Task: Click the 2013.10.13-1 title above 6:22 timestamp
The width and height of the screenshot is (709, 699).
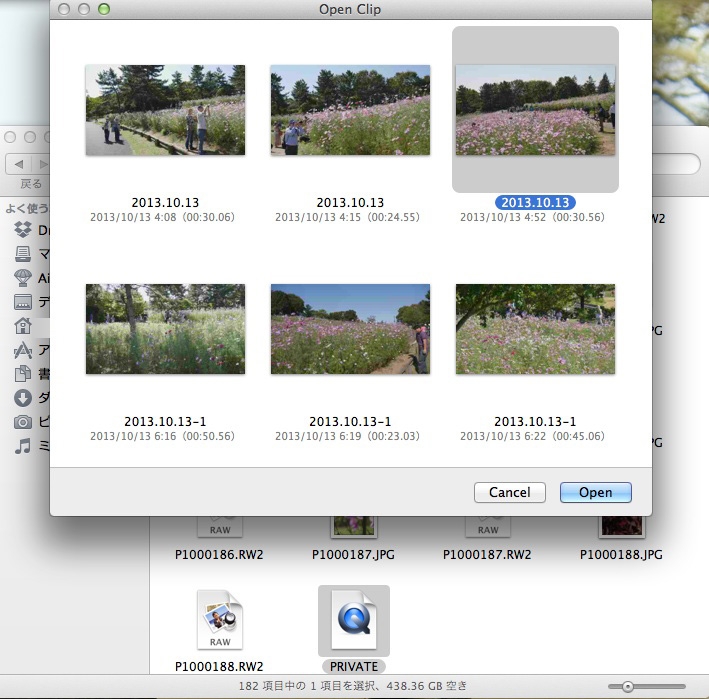Action: (535, 421)
